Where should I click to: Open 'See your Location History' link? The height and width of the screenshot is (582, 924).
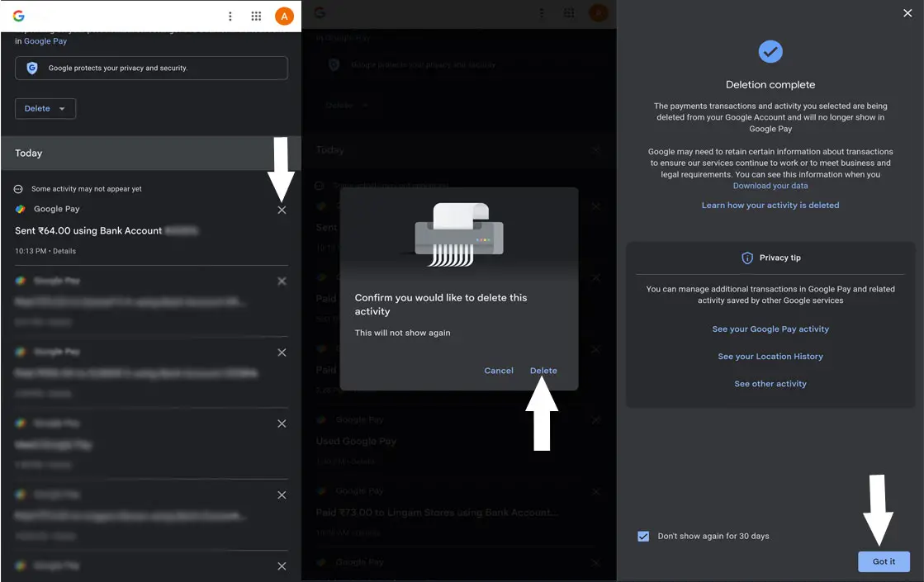770,357
